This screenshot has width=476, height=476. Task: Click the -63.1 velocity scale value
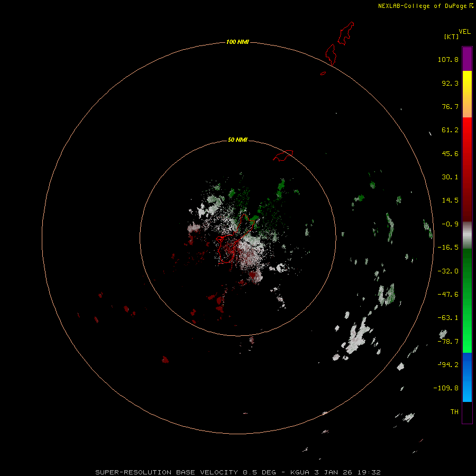click(448, 318)
